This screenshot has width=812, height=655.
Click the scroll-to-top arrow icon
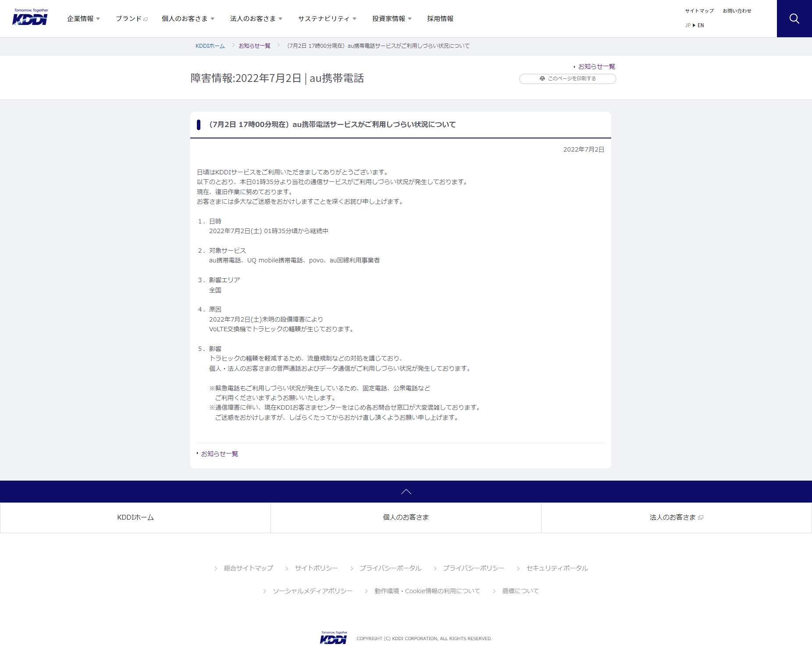[406, 492]
